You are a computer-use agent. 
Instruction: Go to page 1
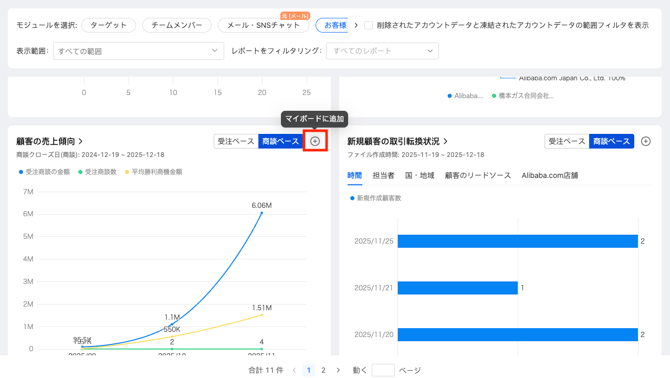tap(309, 370)
